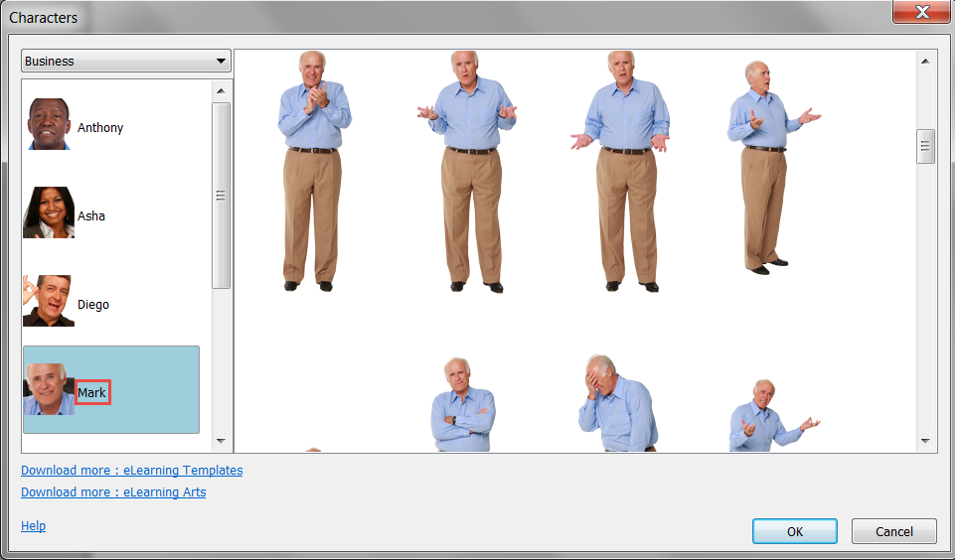Click pose gallery scroll up arrow
This screenshot has width=955, height=560.
pos(926,61)
